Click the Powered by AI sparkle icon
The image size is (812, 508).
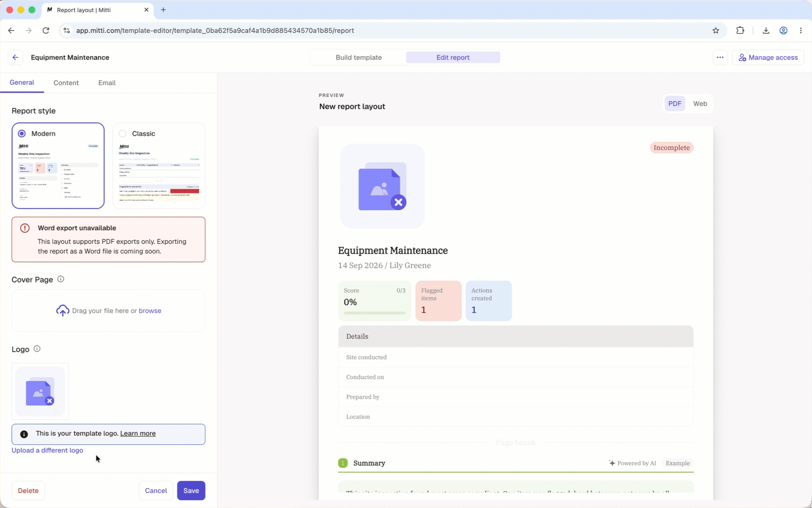point(612,463)
